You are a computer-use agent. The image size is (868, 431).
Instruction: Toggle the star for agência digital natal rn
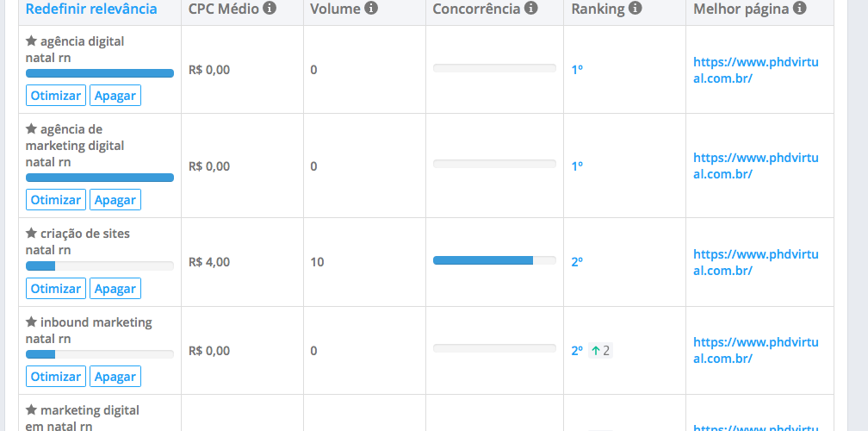[32, 41]
